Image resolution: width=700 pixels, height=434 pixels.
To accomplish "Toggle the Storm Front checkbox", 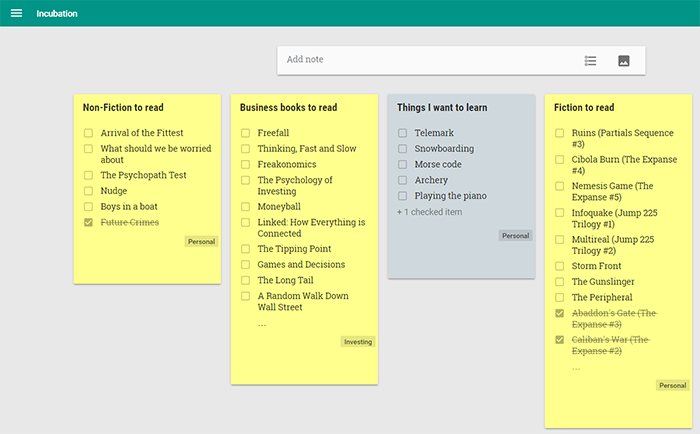I will click(559, 267).
